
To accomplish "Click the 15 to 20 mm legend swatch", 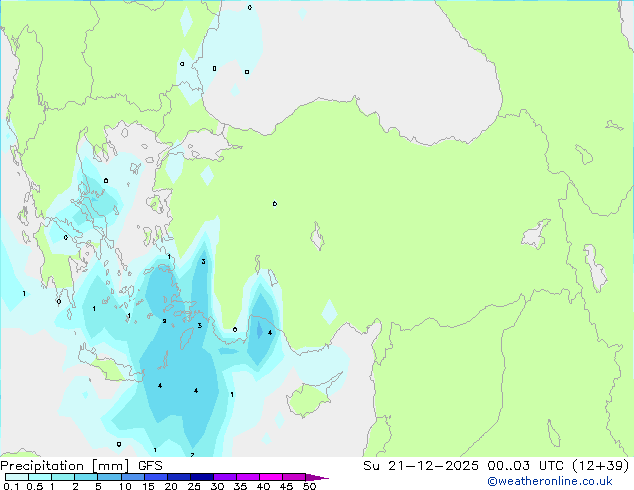I will 156,477.
